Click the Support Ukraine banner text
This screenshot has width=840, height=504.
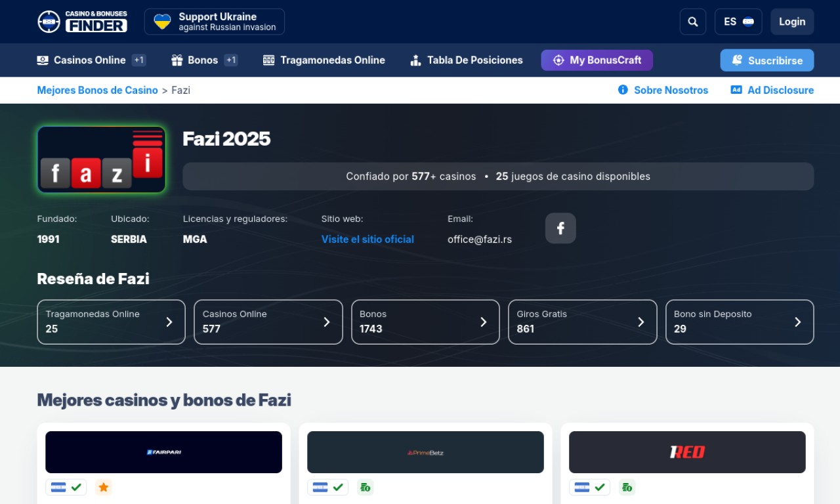[227, 22]
